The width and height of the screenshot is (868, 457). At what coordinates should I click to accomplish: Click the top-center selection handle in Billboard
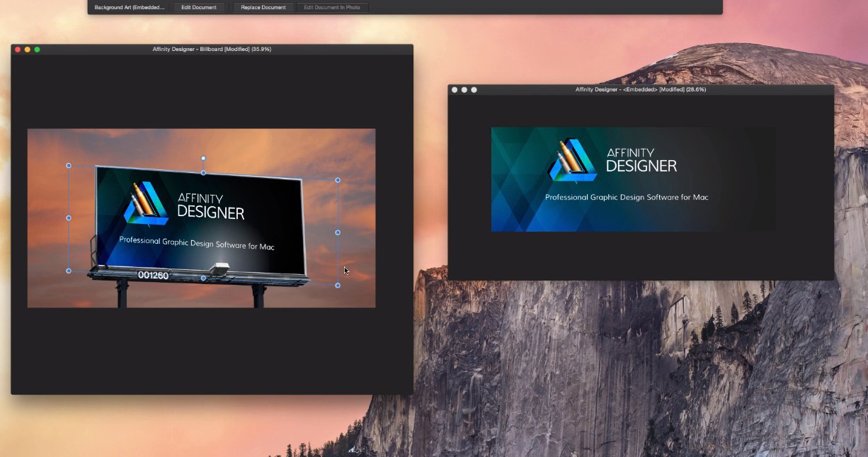coord(203,173)
